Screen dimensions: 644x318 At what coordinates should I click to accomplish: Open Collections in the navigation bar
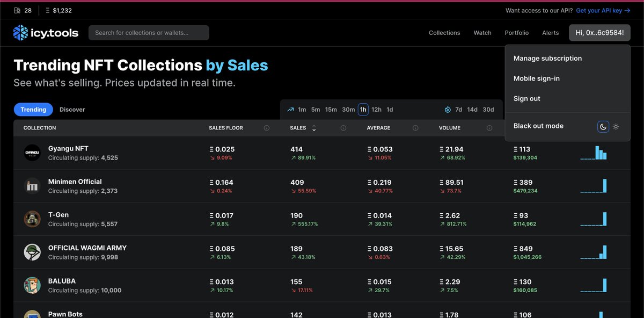pyautogui.click(x=444, y=33)
